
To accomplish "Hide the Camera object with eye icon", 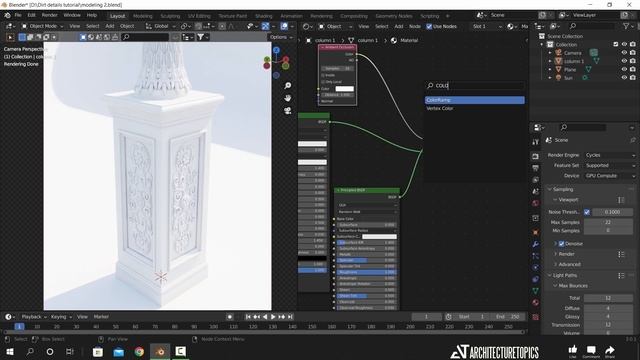I will tap(624, 53).
